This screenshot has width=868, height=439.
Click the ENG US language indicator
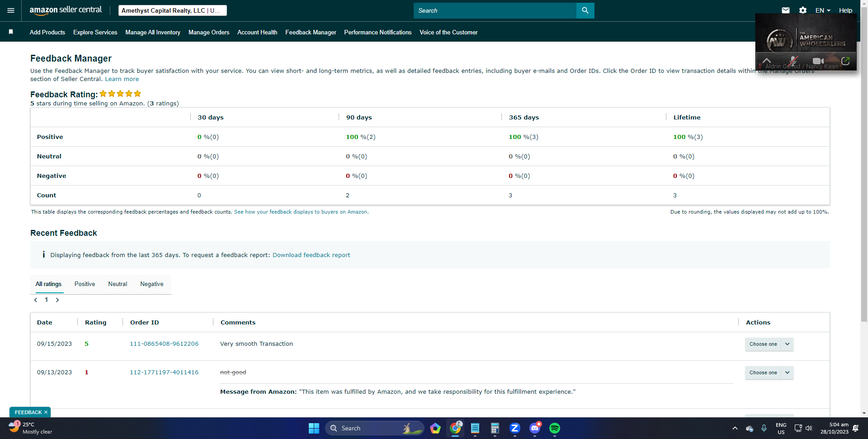pyautogui.click(x=781, y=428)
